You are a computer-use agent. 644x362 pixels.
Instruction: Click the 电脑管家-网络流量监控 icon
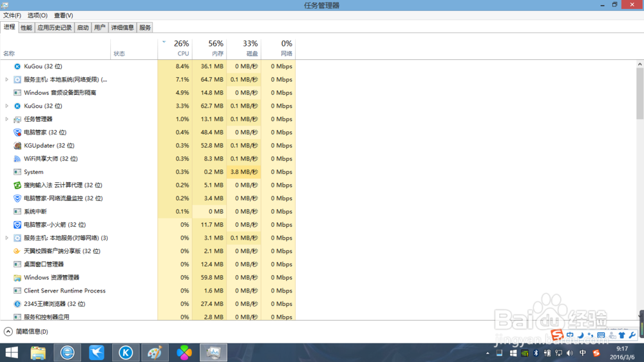pos(17,198)
